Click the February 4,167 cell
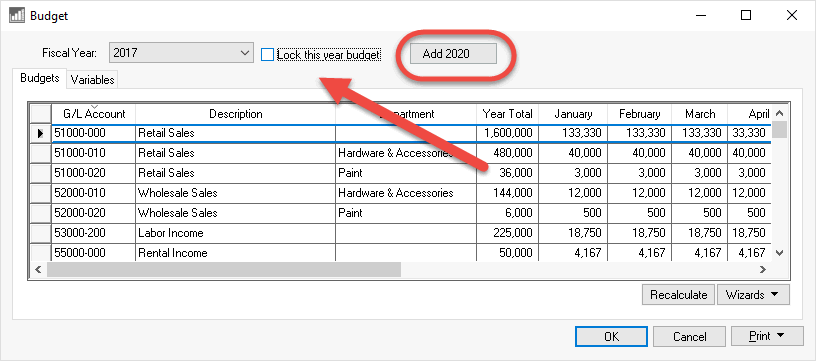 tap(639, 252)
